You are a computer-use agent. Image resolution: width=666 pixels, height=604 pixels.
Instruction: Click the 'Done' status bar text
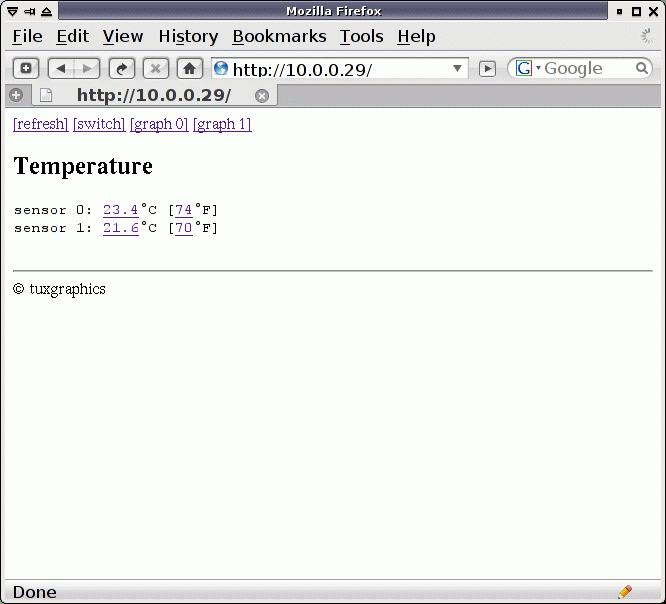pos(35,592)
